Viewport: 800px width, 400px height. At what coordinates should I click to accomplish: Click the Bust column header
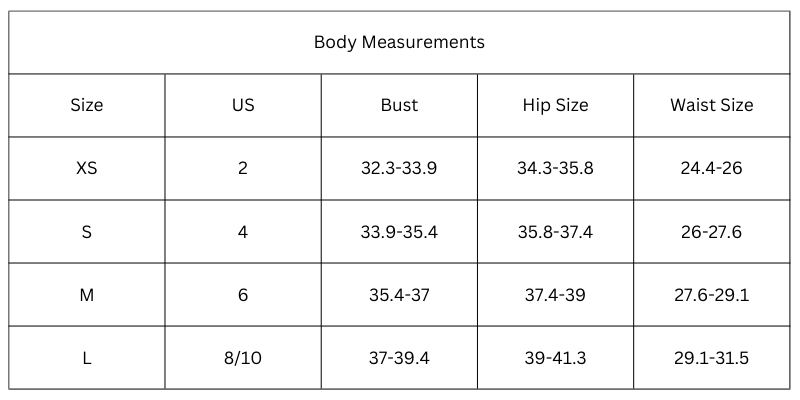(399, 105)
